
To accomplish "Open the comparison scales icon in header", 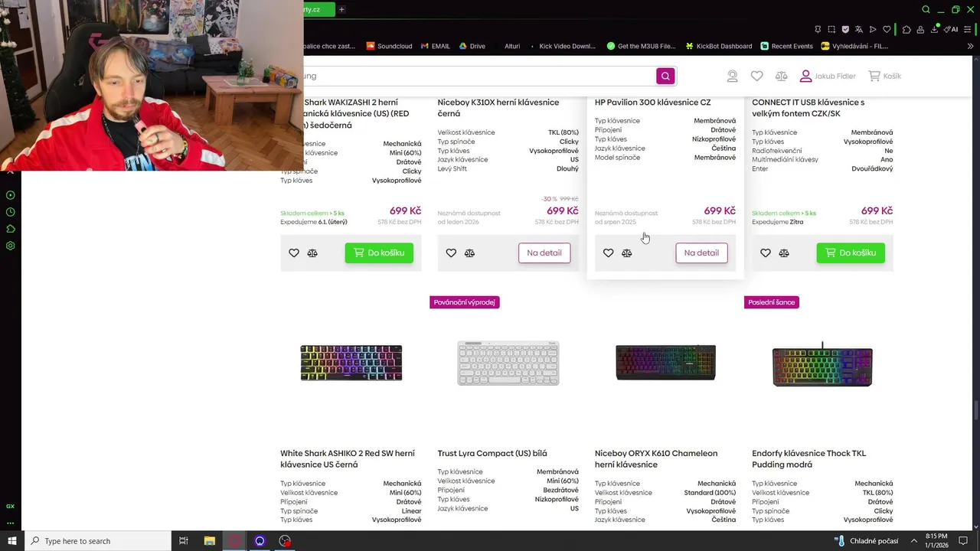I will point(781,76).
